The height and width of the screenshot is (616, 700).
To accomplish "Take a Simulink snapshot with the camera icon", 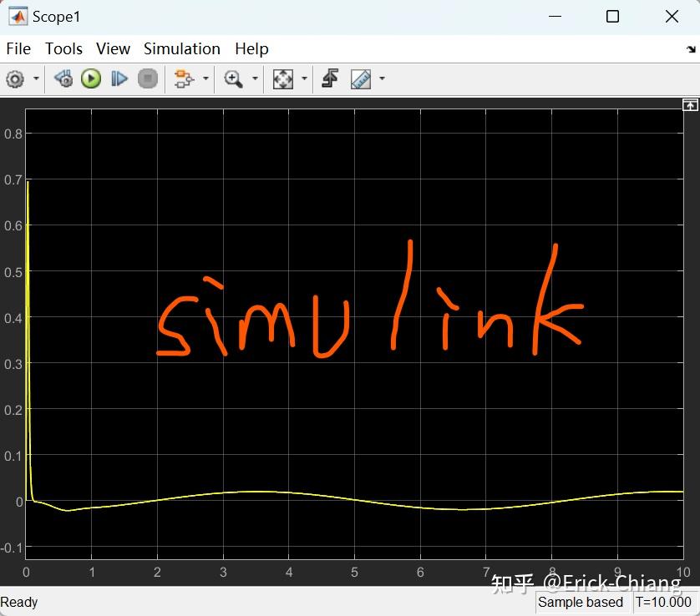I will coord(63,78).
